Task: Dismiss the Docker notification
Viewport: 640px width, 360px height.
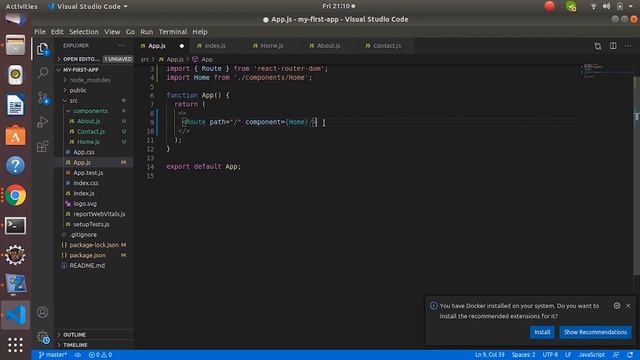Action: click(x=628, y=306)
